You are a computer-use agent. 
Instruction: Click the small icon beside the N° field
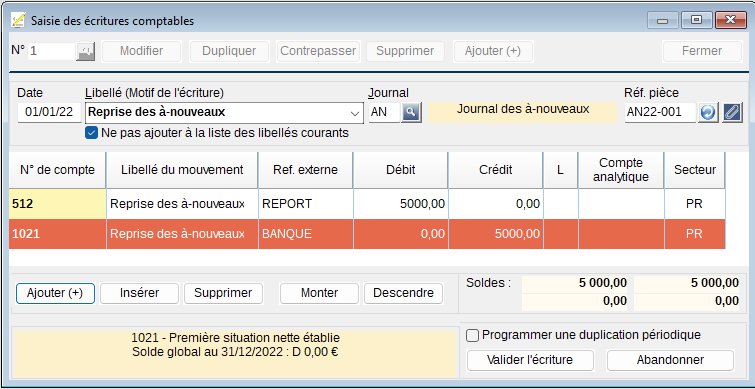[86, 51]
